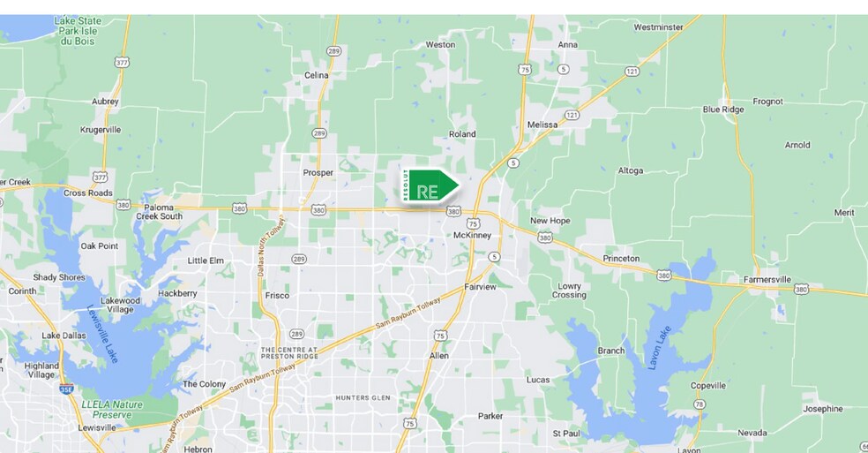Screen dimensions: 868x453
Task: Click the Lavon Lake label
Action: [659, 348]
